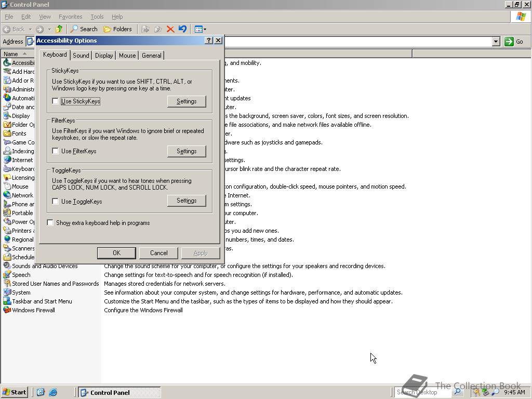The width and height of the screenshot is (532, 399).
Task: Open the Tools menu
Action: (x=97, y=17)
